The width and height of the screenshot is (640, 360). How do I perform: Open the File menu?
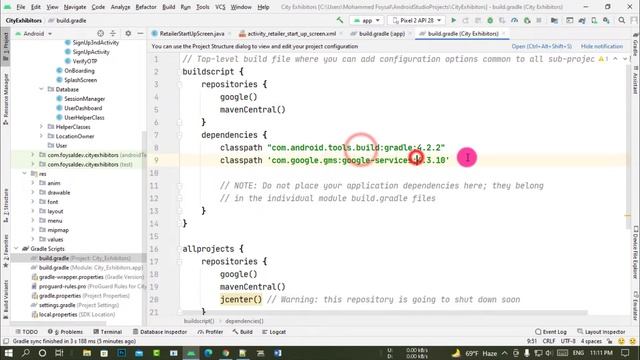click(x=20, y=7)
